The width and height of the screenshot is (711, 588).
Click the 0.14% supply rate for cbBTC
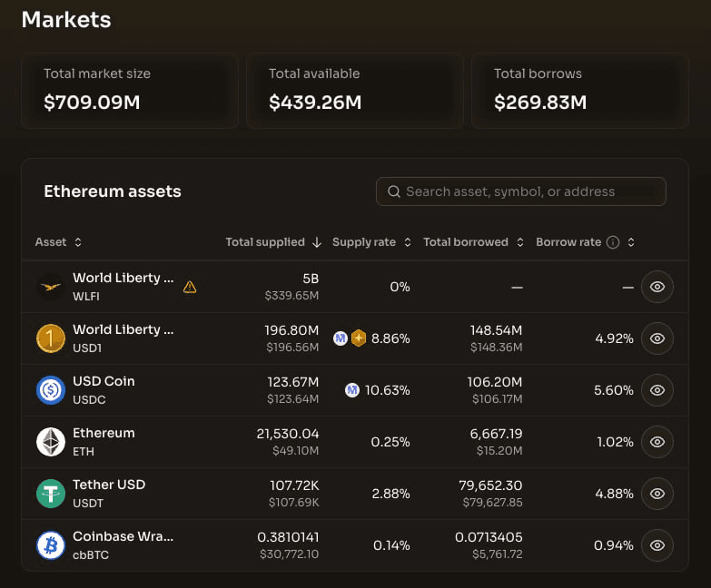coord(391,545)
